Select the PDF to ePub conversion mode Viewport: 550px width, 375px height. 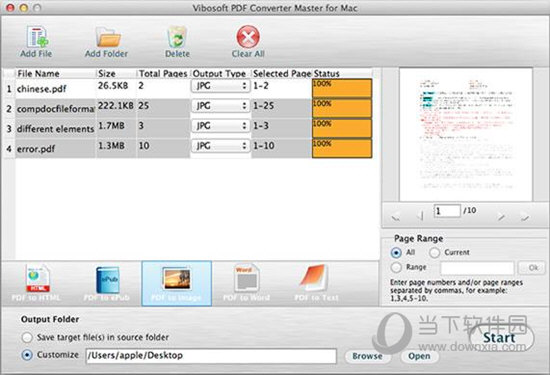pos(107,283)
